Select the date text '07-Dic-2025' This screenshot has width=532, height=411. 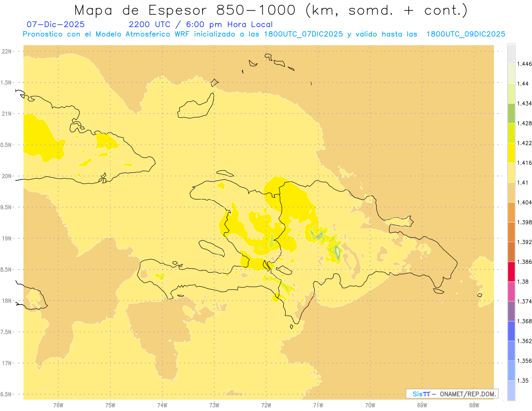(56, 24)
